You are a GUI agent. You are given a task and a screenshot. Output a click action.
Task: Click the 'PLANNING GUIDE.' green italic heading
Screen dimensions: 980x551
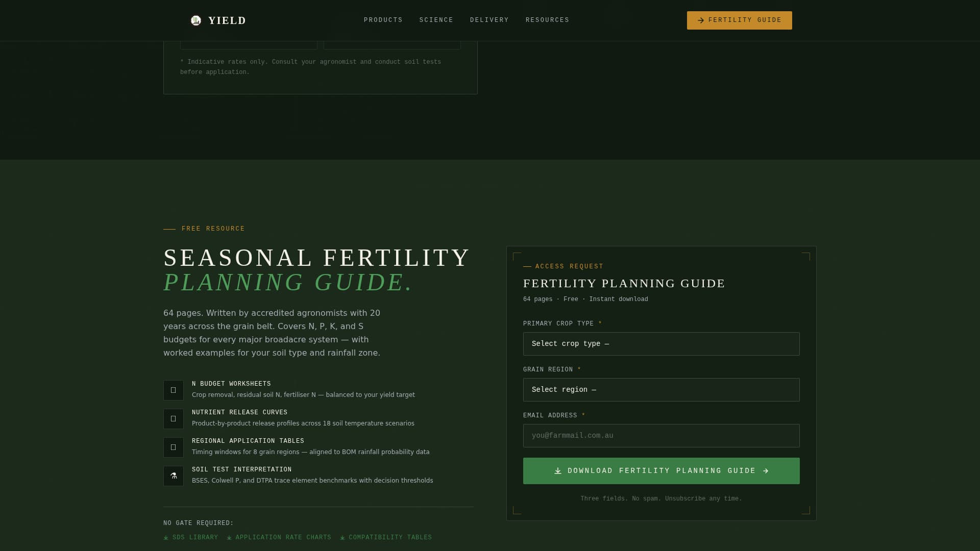coord(287,283)
